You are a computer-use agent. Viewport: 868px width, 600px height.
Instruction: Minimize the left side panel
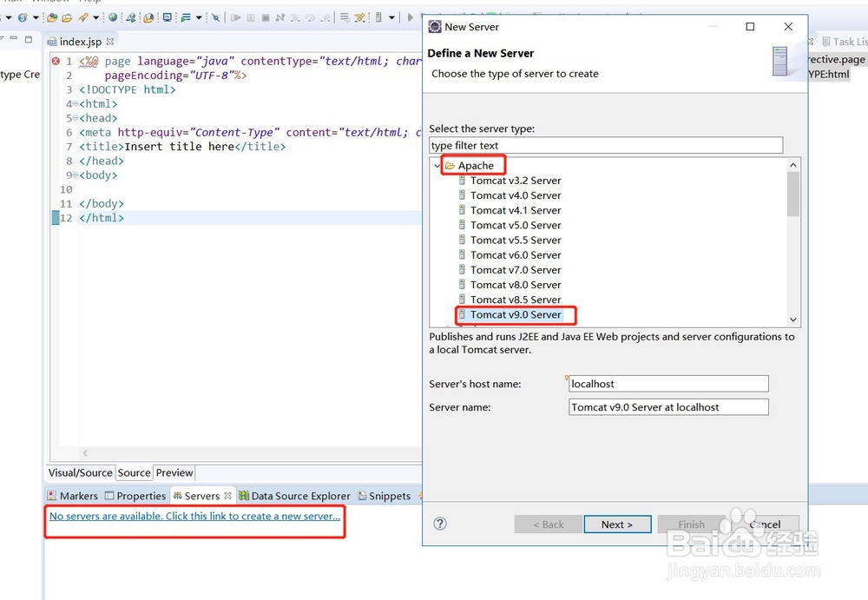[x=14, y=38]
